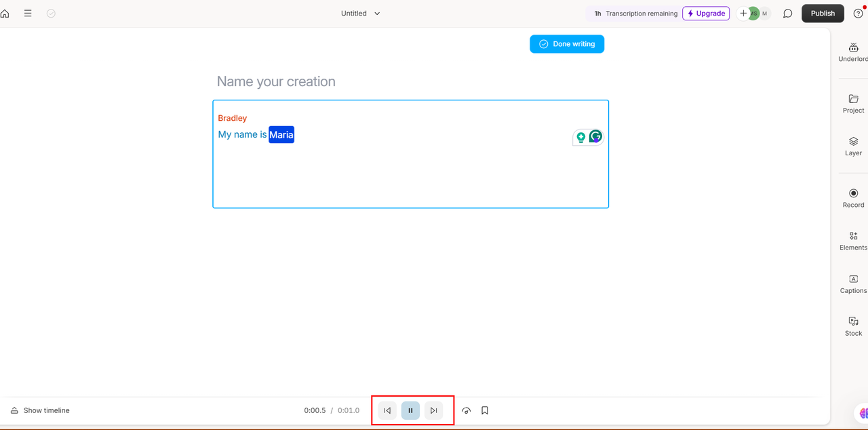The height and width of the screenshot is (430, 868).
Task: Click the current time 0:00.5 readout
Action: (x=315, y=410)
